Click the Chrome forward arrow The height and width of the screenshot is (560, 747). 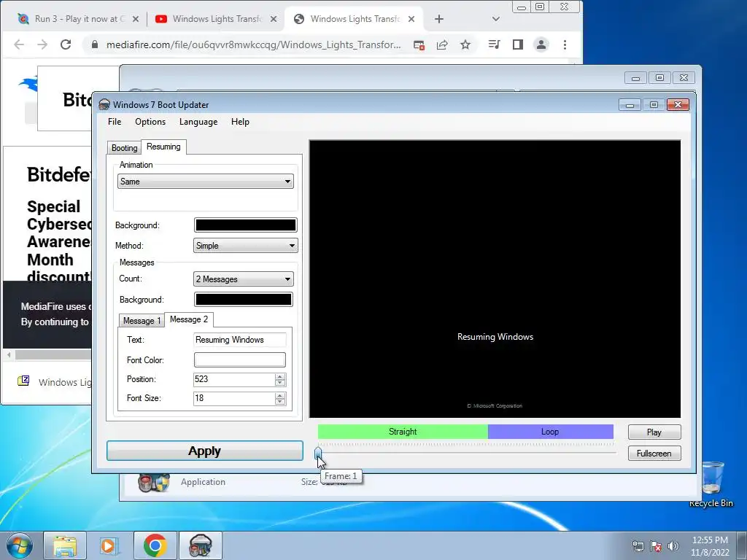(x=42, y=44)
